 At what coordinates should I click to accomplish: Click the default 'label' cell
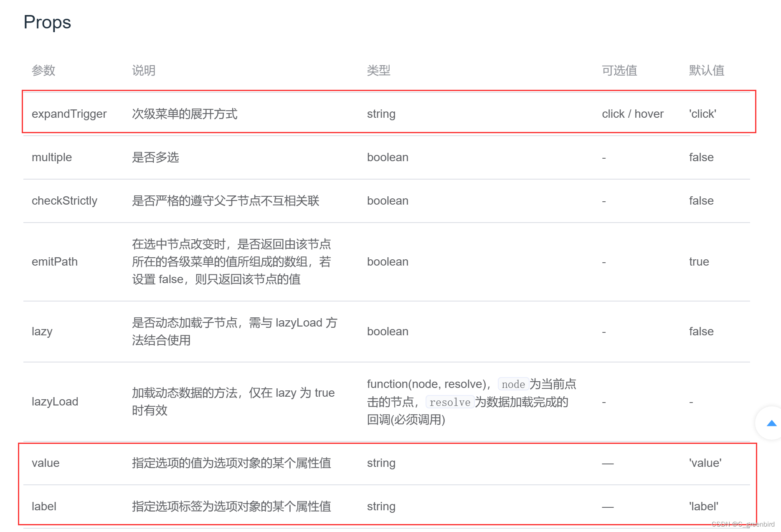click(x=704, y=507)
